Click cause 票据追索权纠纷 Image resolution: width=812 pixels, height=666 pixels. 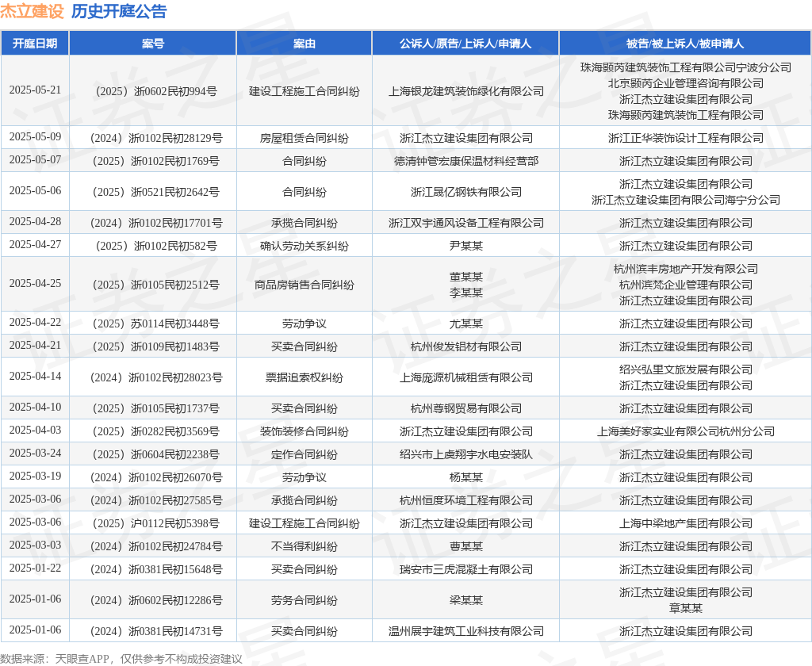pyautogui.click(x=304, y=377)
